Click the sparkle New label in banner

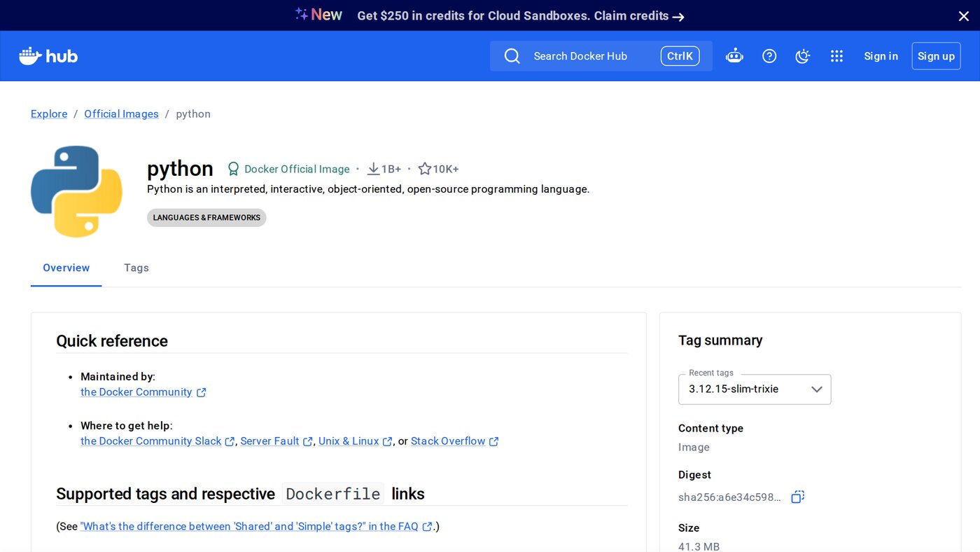[x=318, y=15]
